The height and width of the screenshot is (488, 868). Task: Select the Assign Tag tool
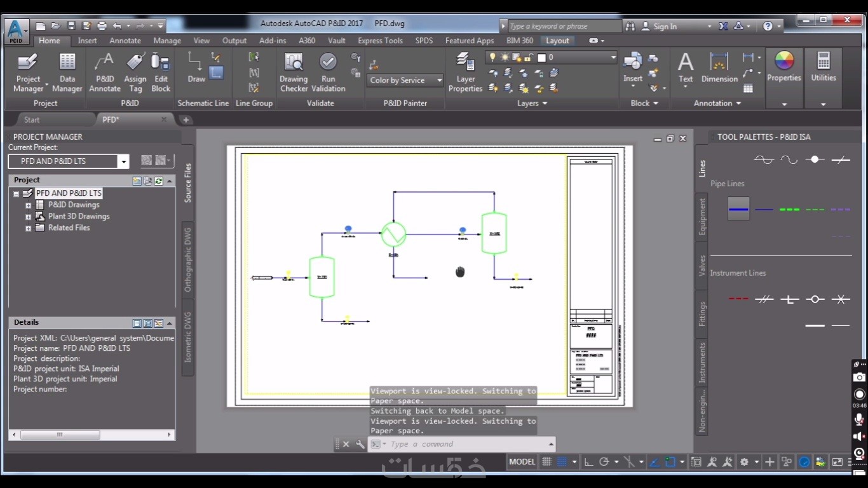pyautogui.click(x=135, y=72)
